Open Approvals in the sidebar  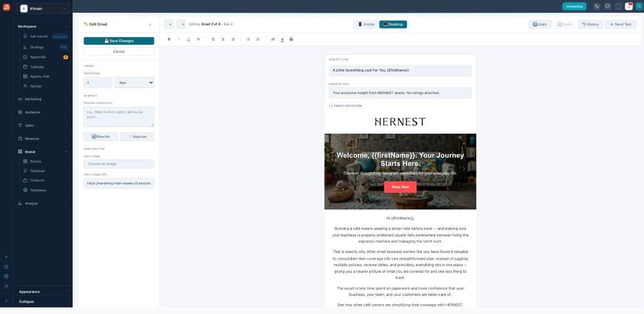click(x=45, y=57)
